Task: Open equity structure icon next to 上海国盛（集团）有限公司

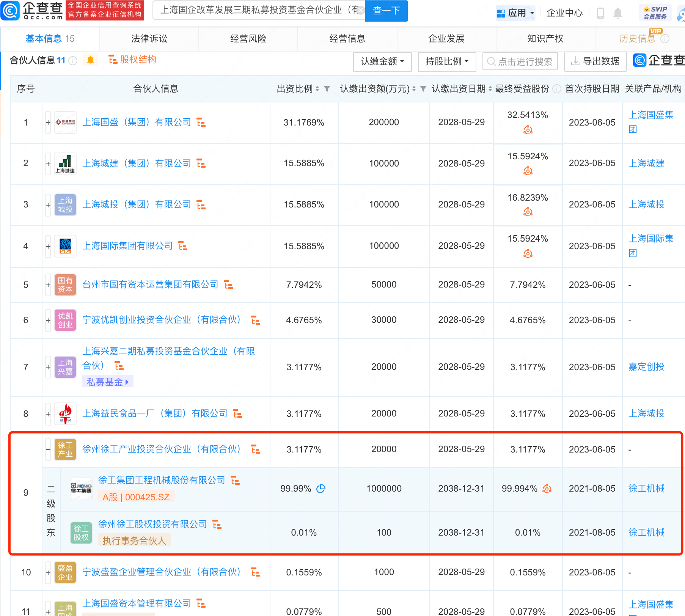Action: click(201, 123)
